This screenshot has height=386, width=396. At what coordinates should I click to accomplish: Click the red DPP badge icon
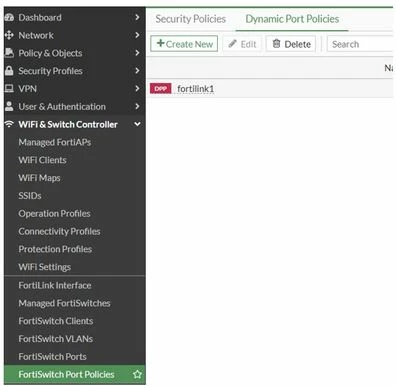coord(160,88)
